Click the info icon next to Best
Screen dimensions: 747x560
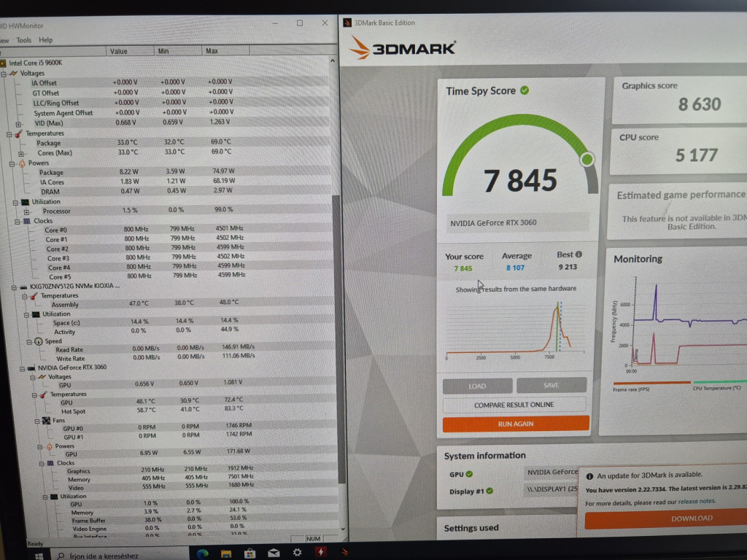click(578, 254)
